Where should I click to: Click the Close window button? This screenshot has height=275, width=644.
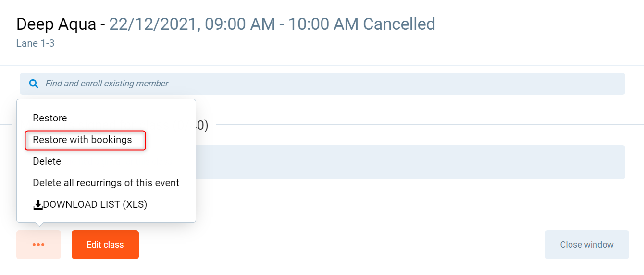coord(587,245)
